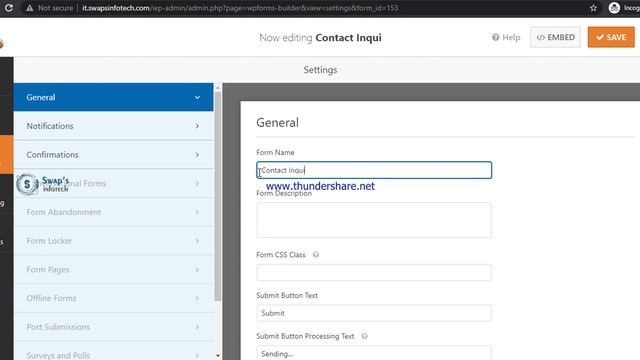The width and height of the screenshot is (640, 360).
Task: Click the sidebar scrollbar down arrow
Action: pyautogui.click(x=218, y=356)
